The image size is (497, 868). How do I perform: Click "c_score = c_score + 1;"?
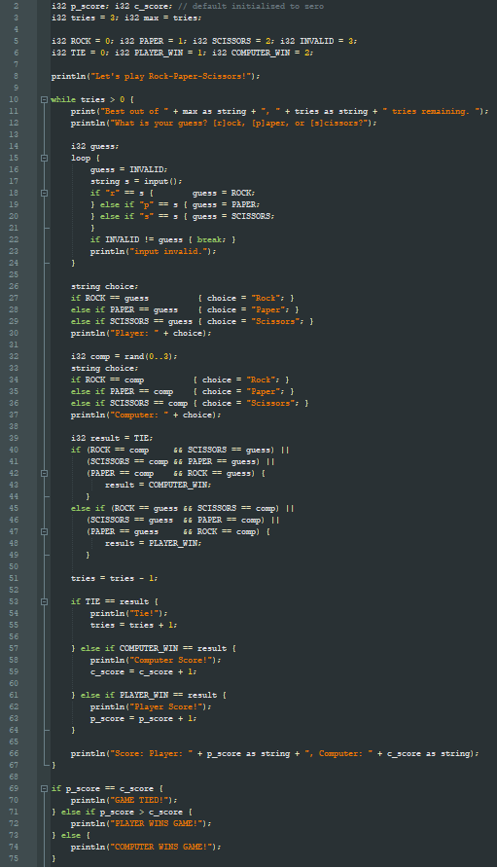[x=143, y=672]
